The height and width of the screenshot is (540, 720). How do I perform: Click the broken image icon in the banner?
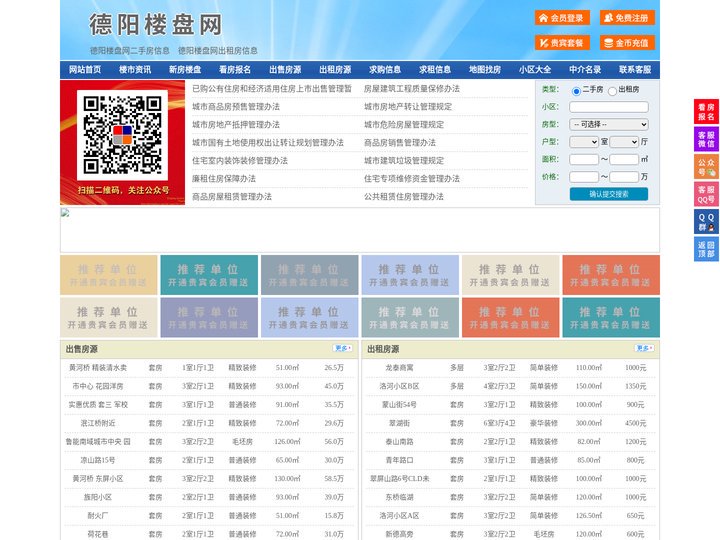tap(65, 213)
